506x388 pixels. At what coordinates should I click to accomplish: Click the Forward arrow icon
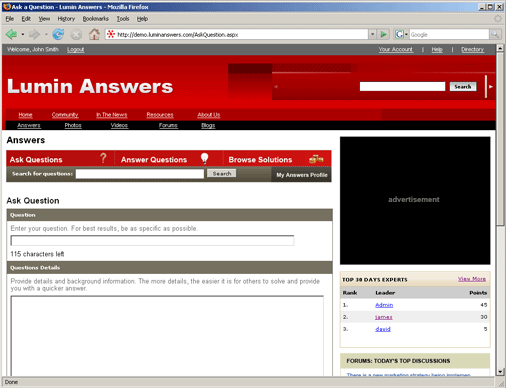(x=34, y=34)
